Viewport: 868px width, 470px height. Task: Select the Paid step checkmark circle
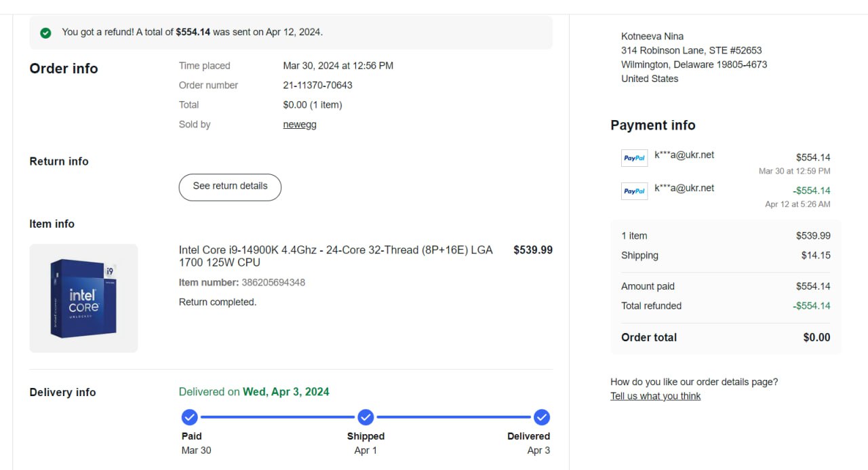(190, 417)
